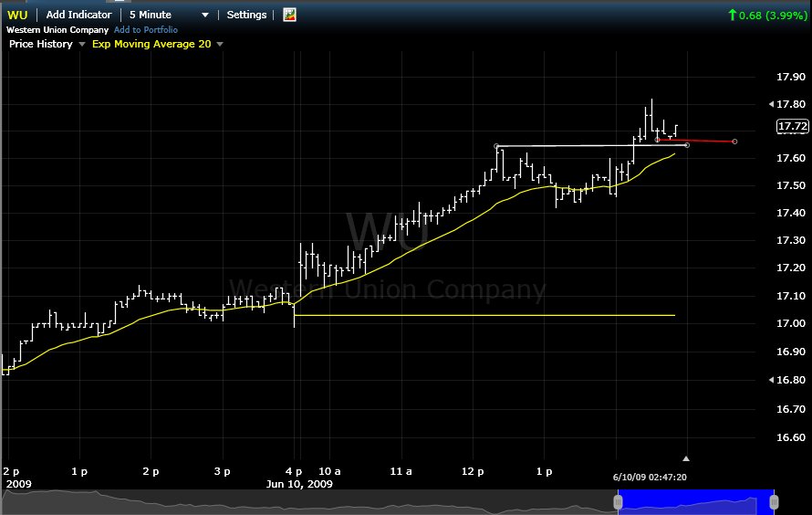
Task: Click the 17.50 price axis label
Action: 791,185
